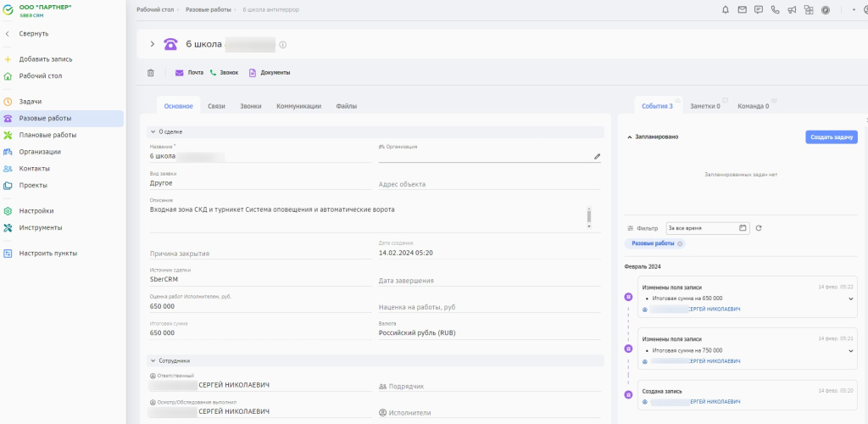The height and width of the screenshot is (424, 868).
Task: Click pencil edit icon in Организация field
Action: (597, 156)
